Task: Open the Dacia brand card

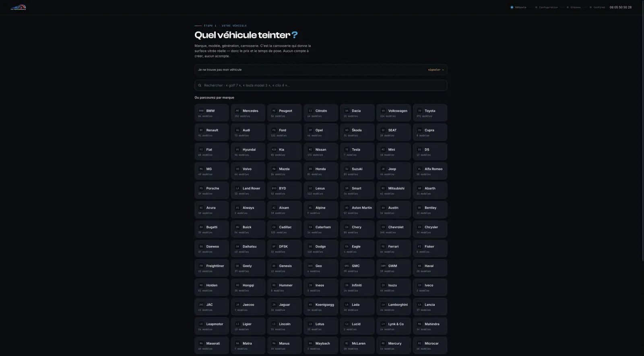Action: [x=357, y=113]
